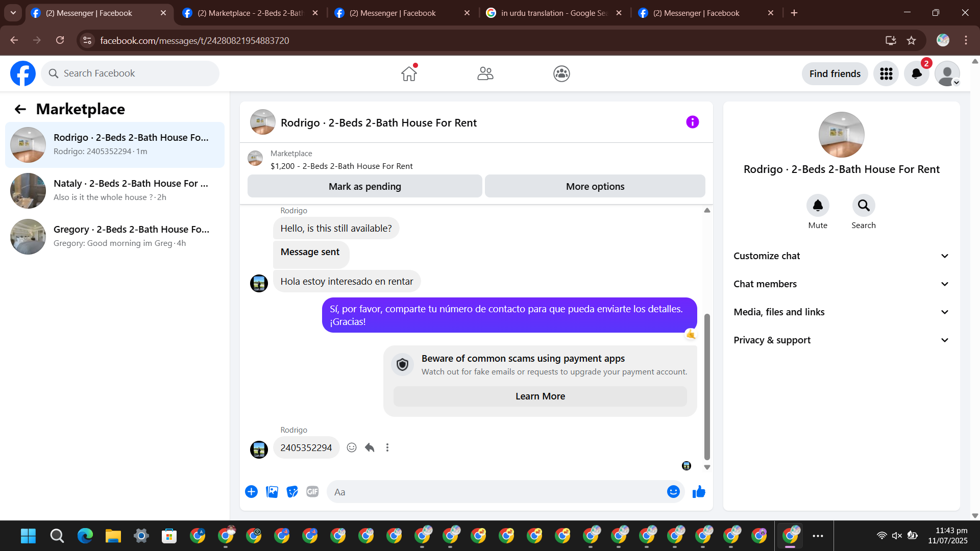The height and width of the screenshot is (551, 980).
Task: Open Rodrigo's conversation in the list
Action: point(115,145)
